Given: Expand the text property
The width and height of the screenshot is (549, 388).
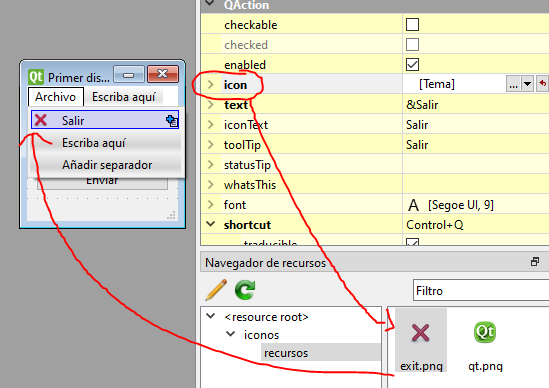Looking at the screenshot, I should 210,104.
